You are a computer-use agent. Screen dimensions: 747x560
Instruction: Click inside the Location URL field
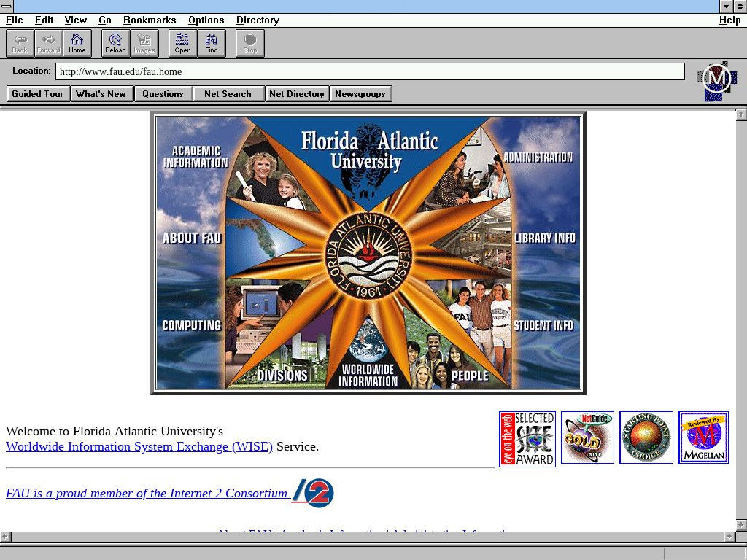click(x=370, y=71)
